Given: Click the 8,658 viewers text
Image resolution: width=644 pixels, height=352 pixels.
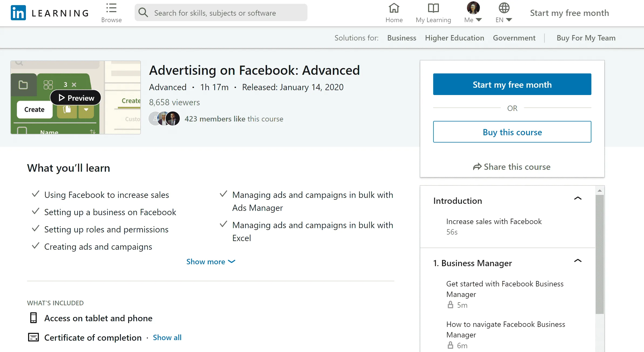Looking at the screenshot, I should coord(174,102).
